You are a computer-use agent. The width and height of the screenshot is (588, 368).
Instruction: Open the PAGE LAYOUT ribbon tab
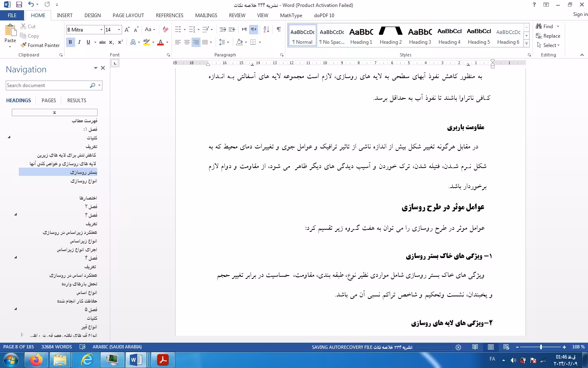[x=128, y=16]
